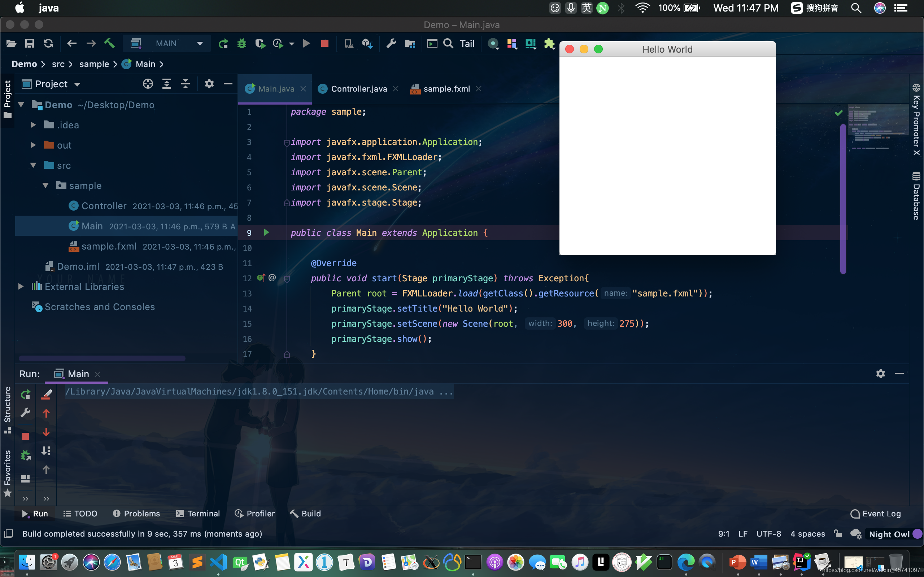Stop the running application via red square

point(324,44)
